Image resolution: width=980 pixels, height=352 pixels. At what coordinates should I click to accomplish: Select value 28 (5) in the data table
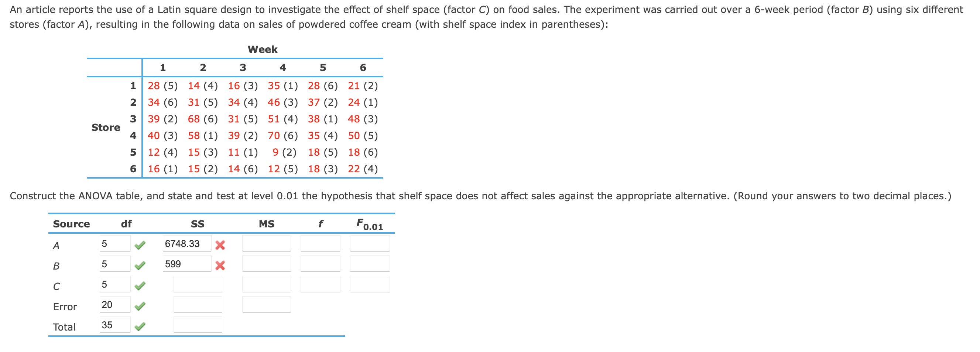pos(162,86)
